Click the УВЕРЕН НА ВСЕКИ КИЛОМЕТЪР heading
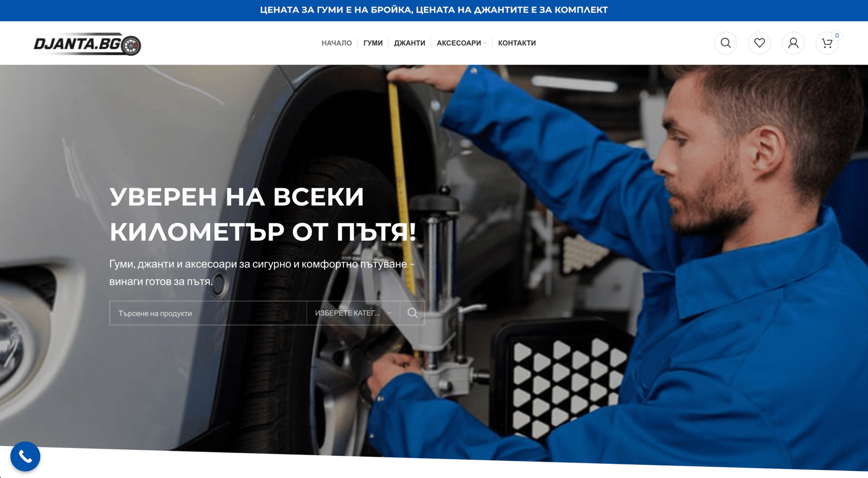Screen dimensions: 868x478 point(263,214)
